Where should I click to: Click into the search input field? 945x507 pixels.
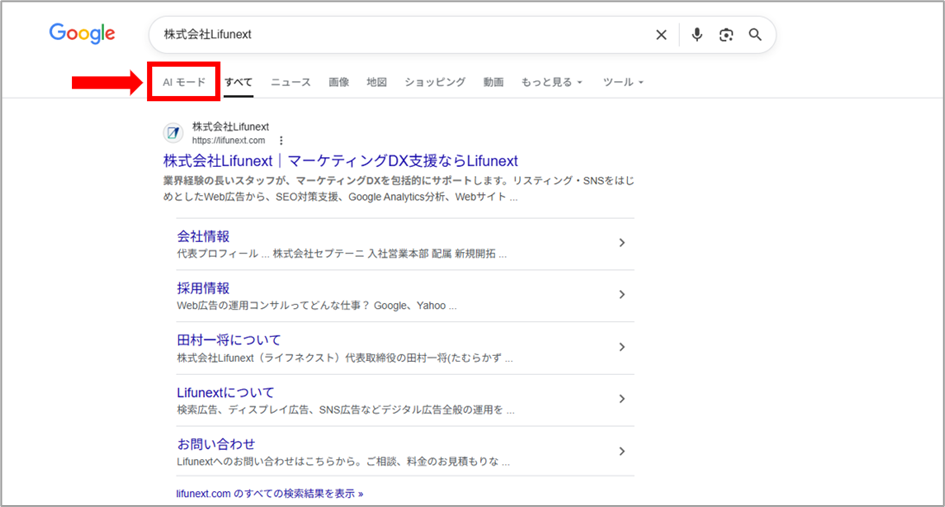400,35
